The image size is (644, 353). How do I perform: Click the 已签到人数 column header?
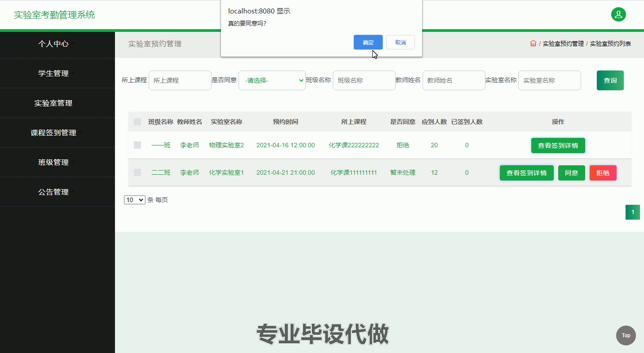point(467,122)
